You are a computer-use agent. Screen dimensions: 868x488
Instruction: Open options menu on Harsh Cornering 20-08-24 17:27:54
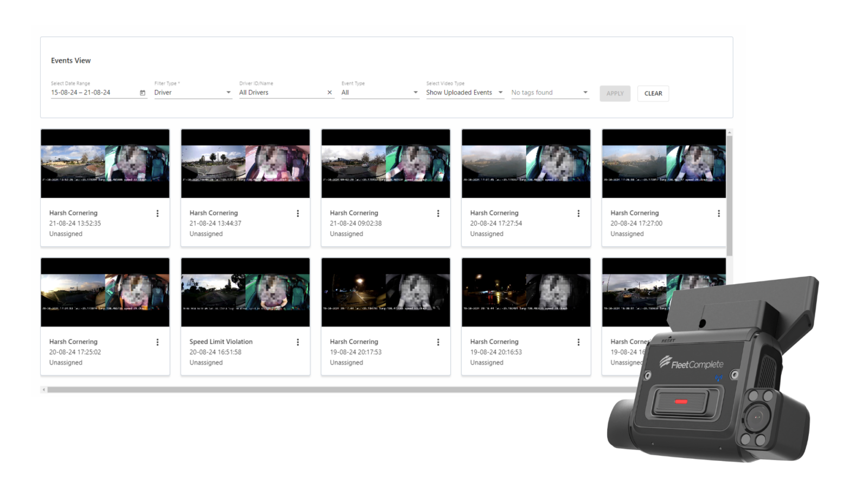(x=578, y=213)
